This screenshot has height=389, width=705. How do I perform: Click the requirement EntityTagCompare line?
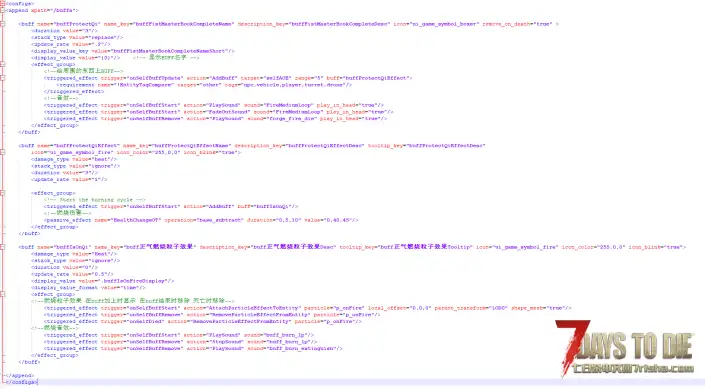click(204, 85)
